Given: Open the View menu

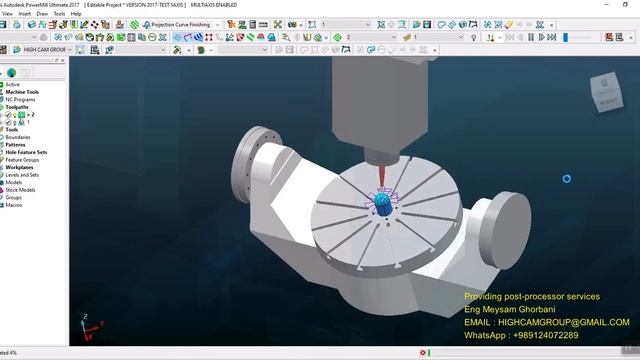Looking at the screenshot, I should pos(7,14).
